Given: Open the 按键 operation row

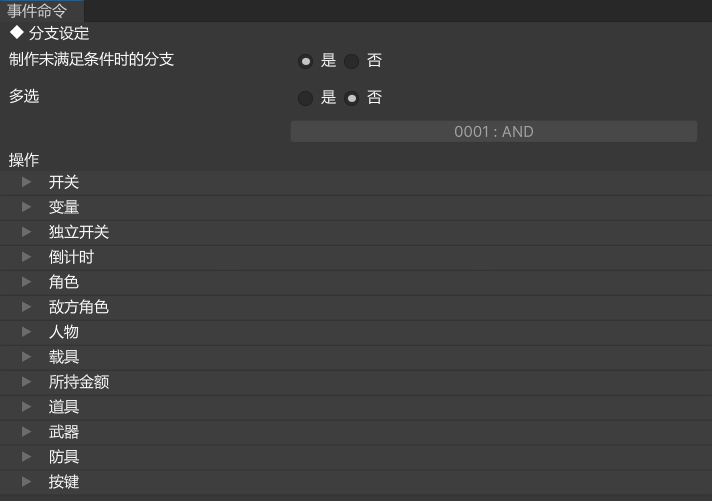Looking at the screenshot, I should tap(64, 482).
